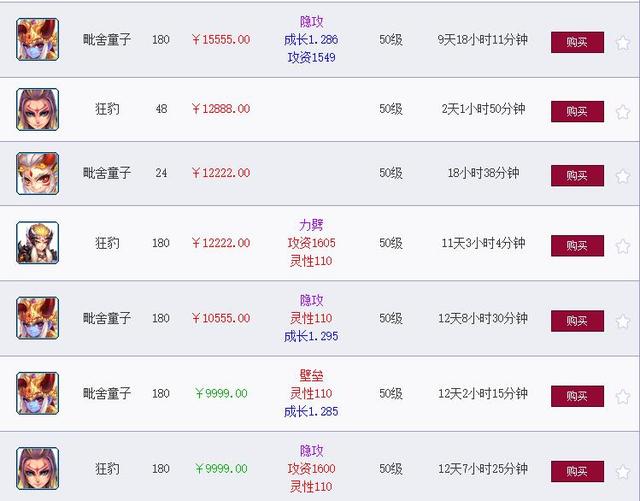Toggle the favorite star for the 18小时38分钟 listing
This screenshot has height=501, width=640.
pos(623,176)
